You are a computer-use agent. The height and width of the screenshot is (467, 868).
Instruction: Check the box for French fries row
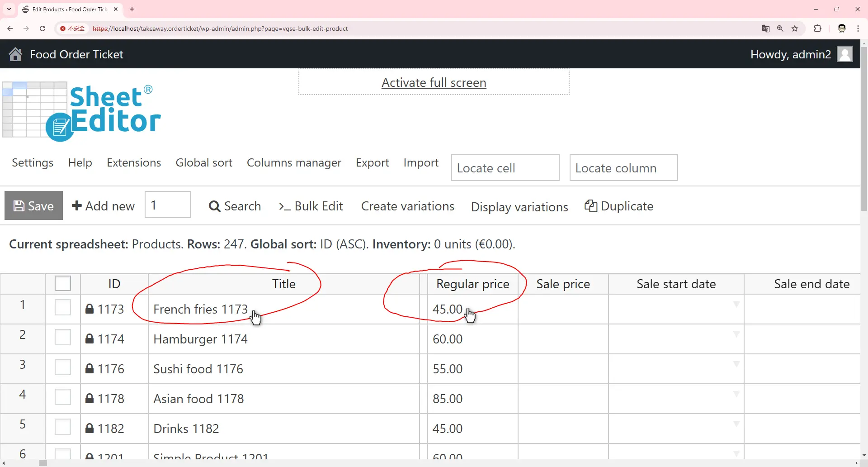(x=63, y=308)
